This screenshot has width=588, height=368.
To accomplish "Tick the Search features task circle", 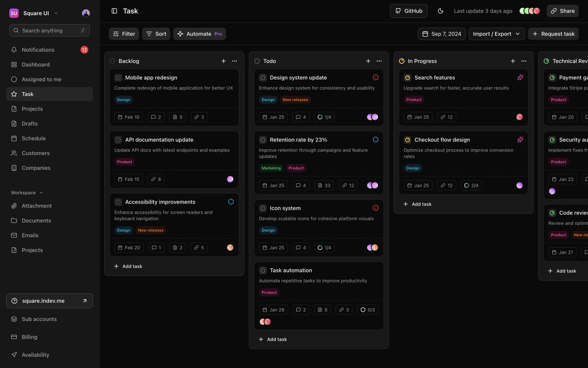I will [x=407, y=77].
